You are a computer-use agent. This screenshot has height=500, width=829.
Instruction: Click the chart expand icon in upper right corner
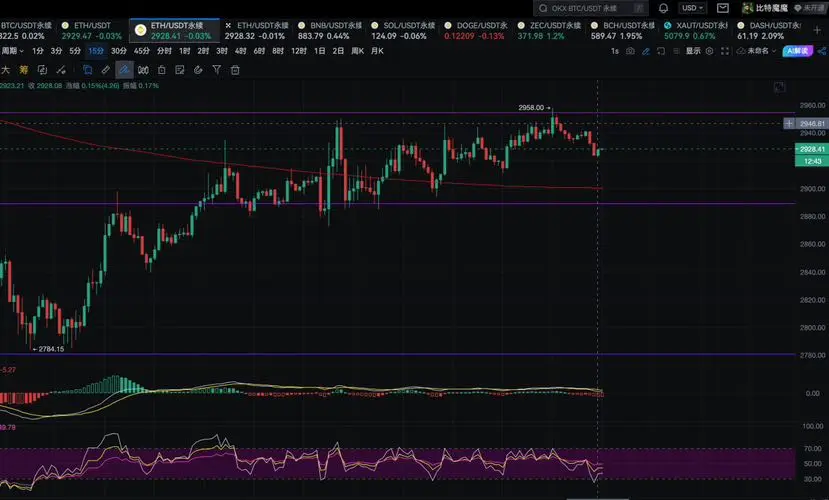779,87
